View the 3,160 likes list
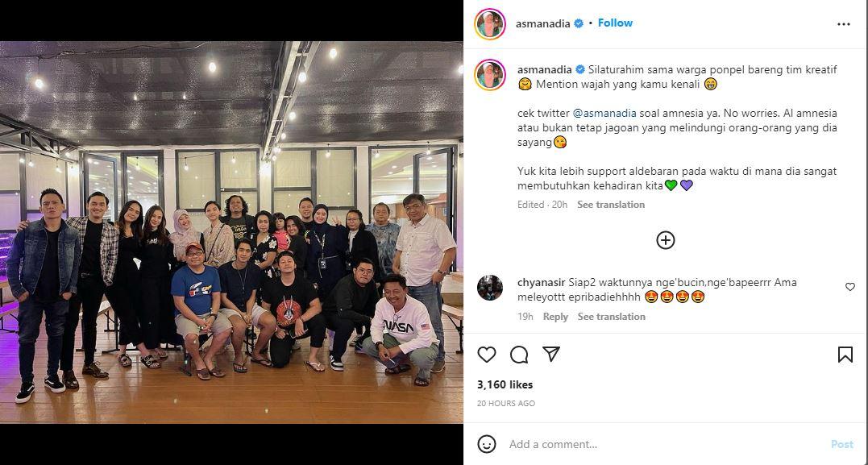This screenshot has width=868, height=465. (505, 384)
